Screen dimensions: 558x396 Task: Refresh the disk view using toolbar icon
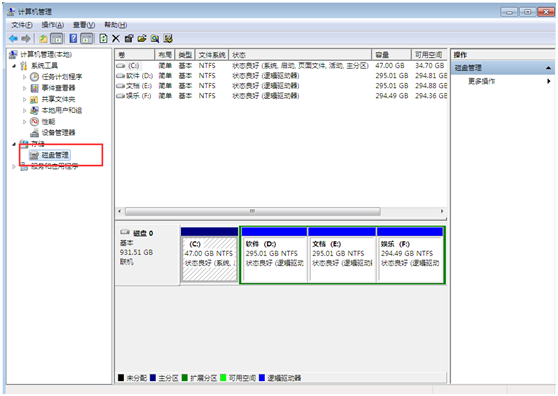coord(103,38)
